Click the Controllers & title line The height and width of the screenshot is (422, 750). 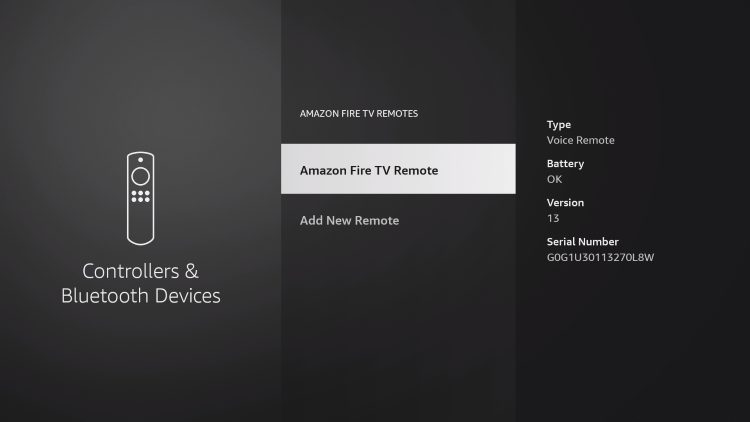pos(141,271)
